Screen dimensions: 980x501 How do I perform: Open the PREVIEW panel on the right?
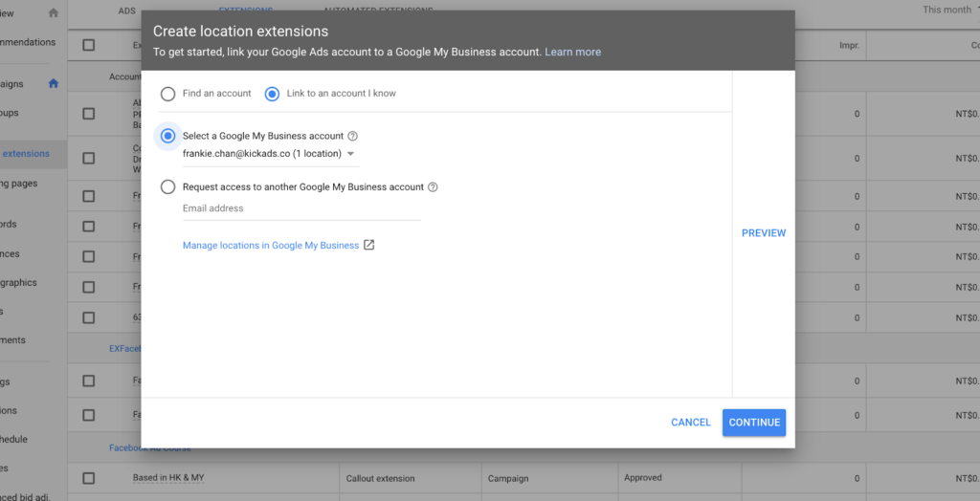click(x=764, y=233)
